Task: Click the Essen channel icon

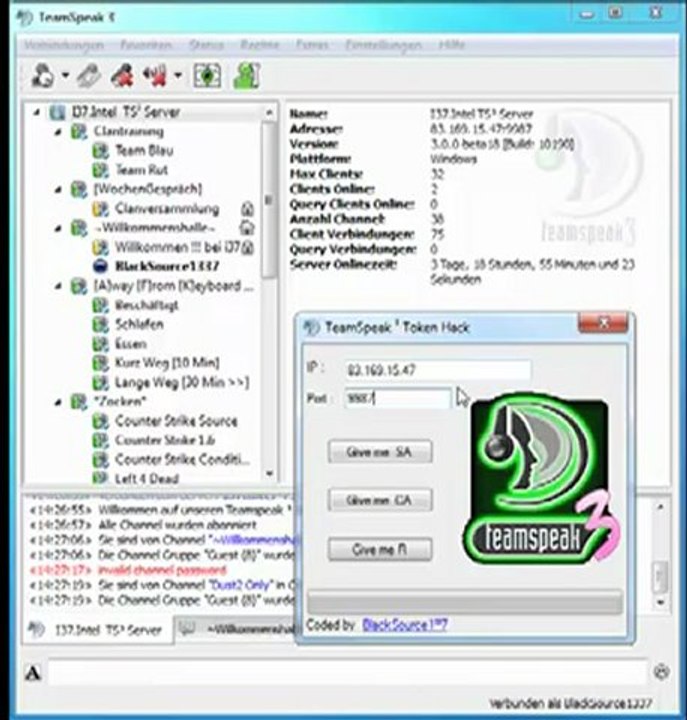Action: pos(100,344)
